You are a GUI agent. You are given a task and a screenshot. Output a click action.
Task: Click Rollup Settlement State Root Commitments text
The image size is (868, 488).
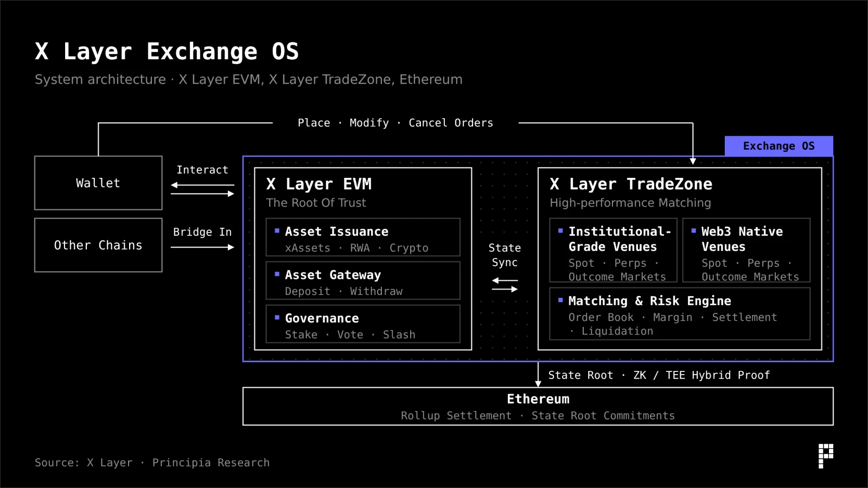click(538, 416)
